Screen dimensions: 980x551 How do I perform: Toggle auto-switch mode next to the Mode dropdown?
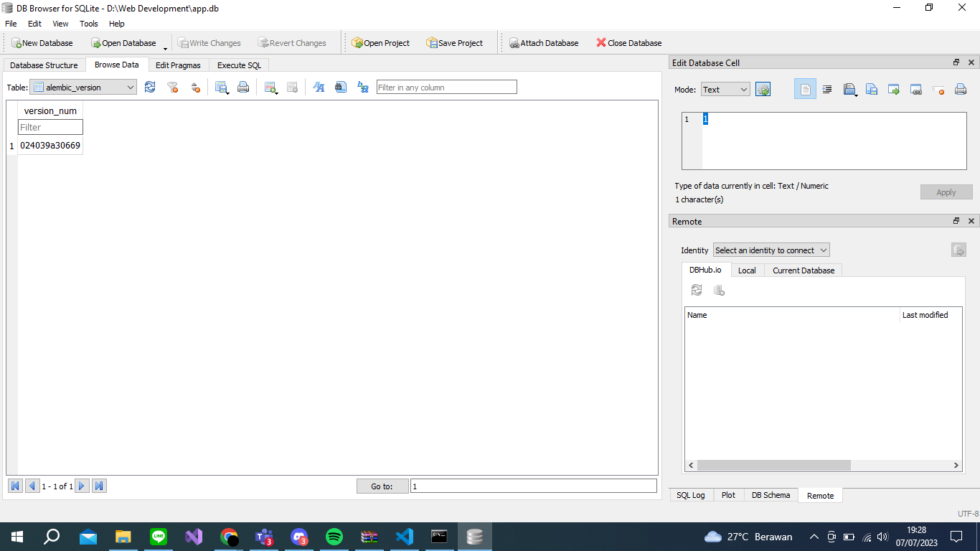point(763,89)
